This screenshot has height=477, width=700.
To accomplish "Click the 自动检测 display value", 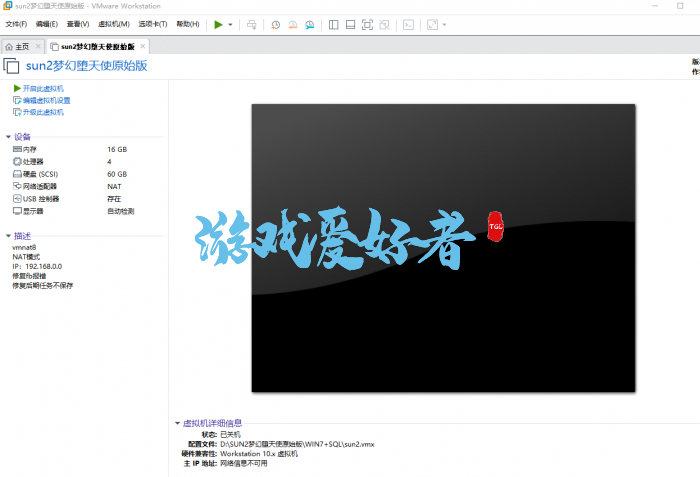I will click(121, 211).
